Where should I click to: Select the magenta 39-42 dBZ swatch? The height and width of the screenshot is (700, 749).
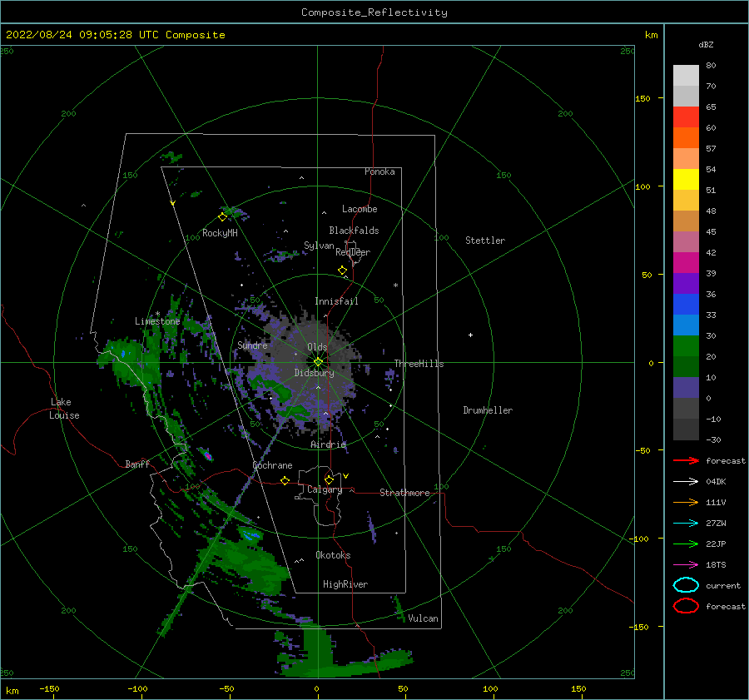(x=686, y=262)
